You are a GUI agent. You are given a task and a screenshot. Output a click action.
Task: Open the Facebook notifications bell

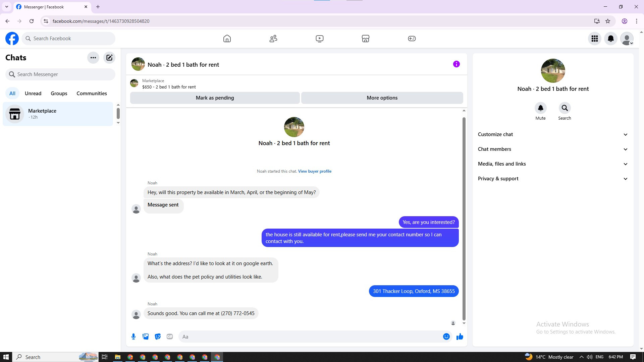[610, 39]
